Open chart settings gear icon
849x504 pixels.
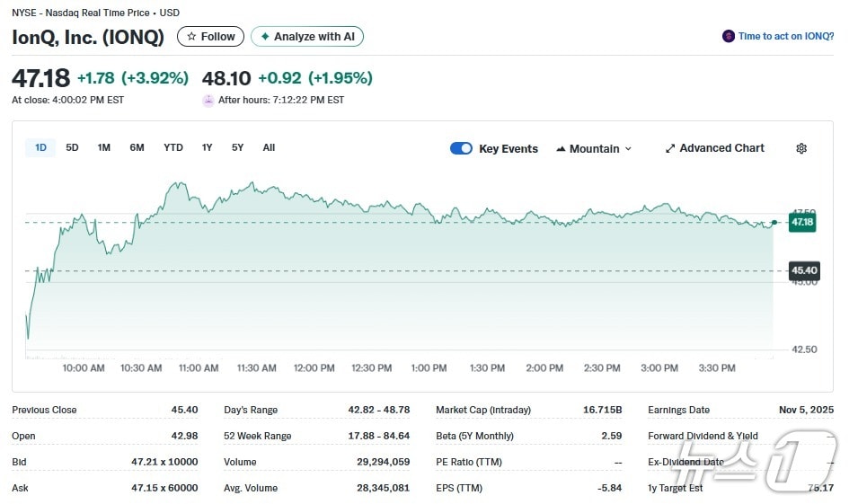coord(801,148)
